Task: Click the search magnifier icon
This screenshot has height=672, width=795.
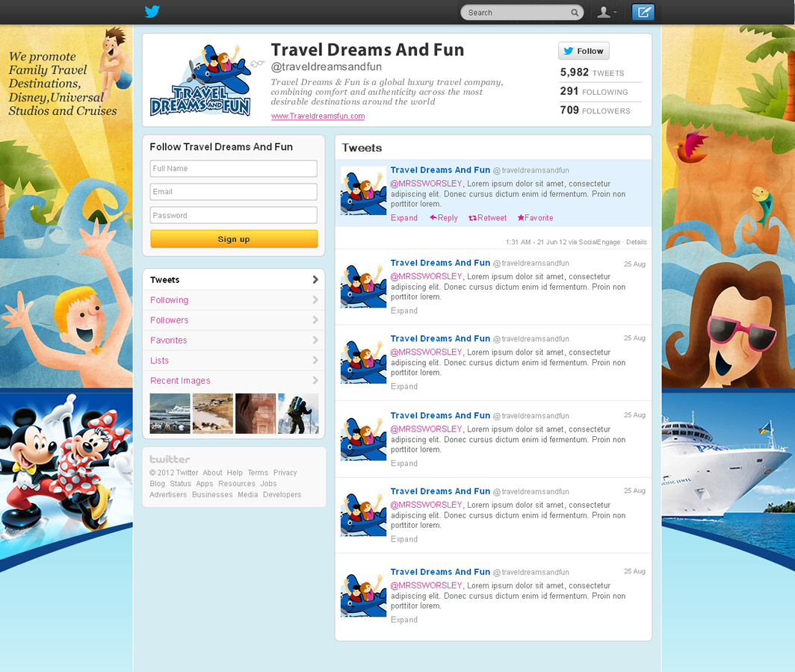Action: pos(575,13)
